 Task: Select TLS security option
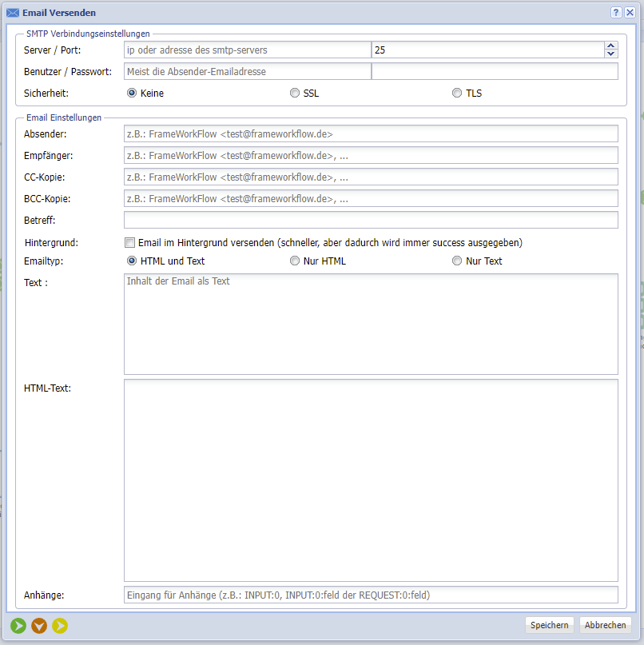point(457,93)
